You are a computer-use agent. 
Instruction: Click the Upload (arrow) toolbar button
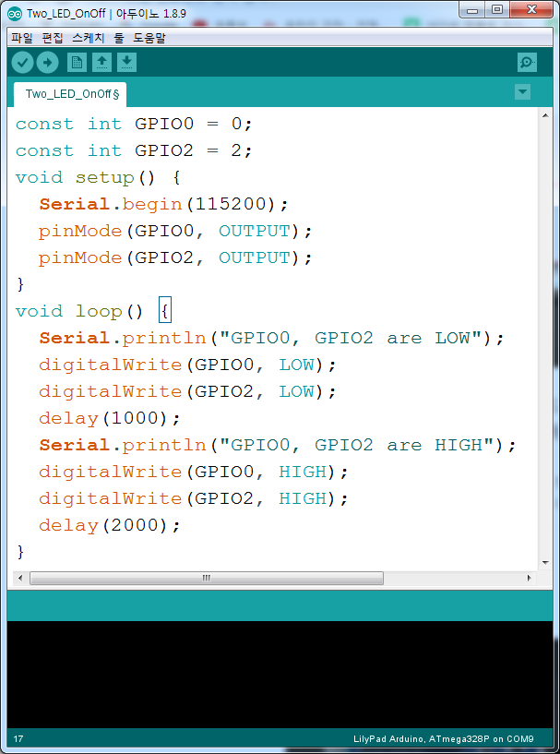pos(48,63)
